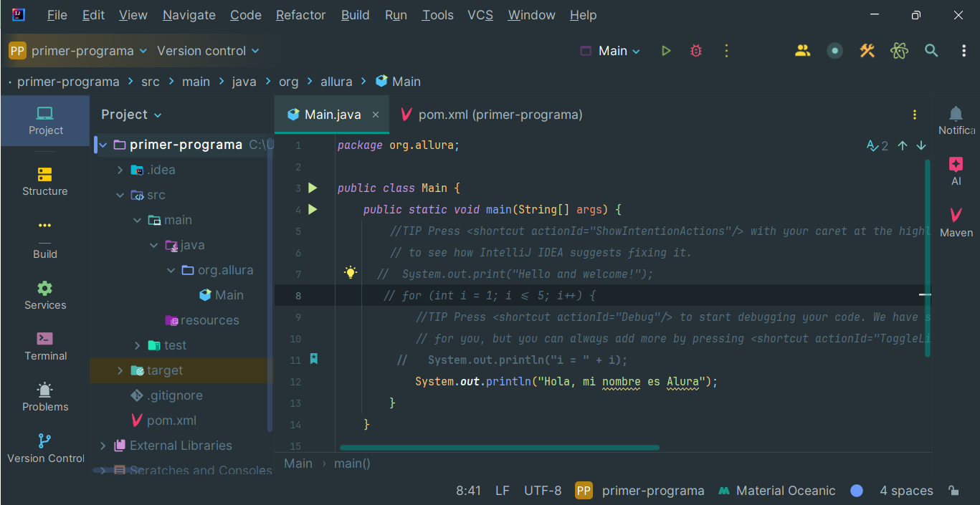Screen dimensions: 980x505
Task: Open the Refactor menu
Action: [300, 15]
